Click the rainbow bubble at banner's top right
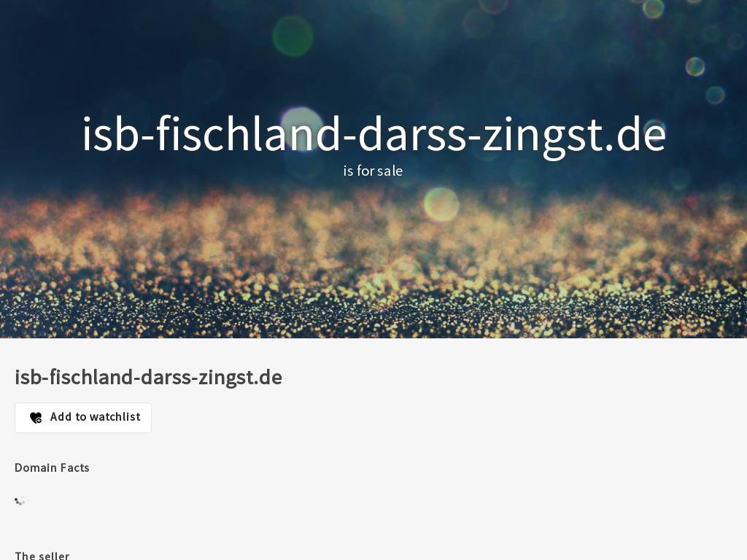 click(x=695, y=66)
